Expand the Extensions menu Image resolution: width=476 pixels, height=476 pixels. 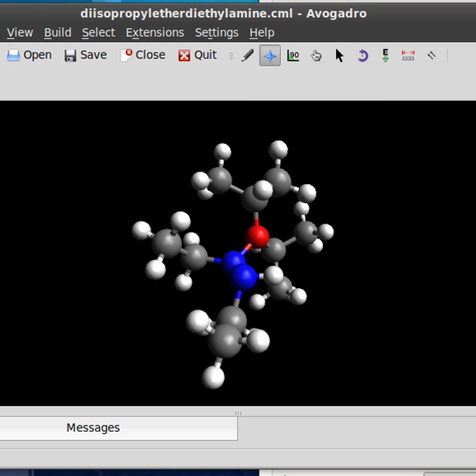[155, 33]
